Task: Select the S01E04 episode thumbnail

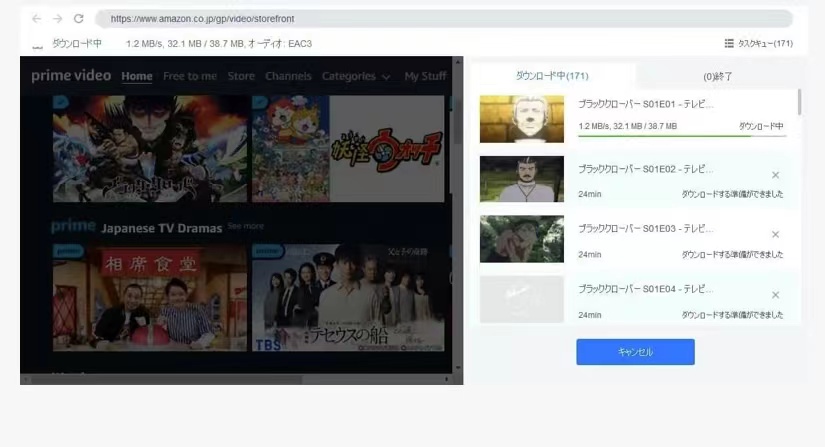Action: (x=521, y=299)
